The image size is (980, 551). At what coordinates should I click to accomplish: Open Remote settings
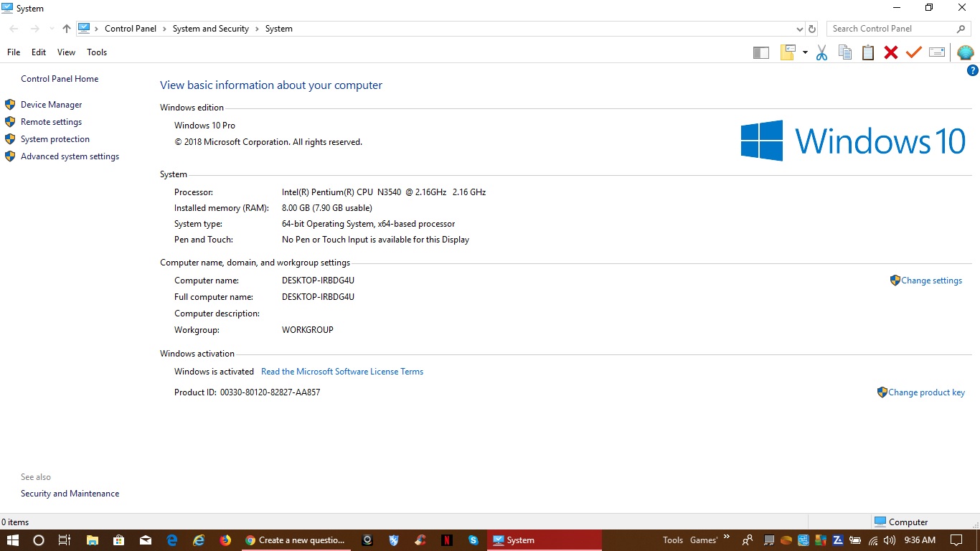tap(51, 122)
